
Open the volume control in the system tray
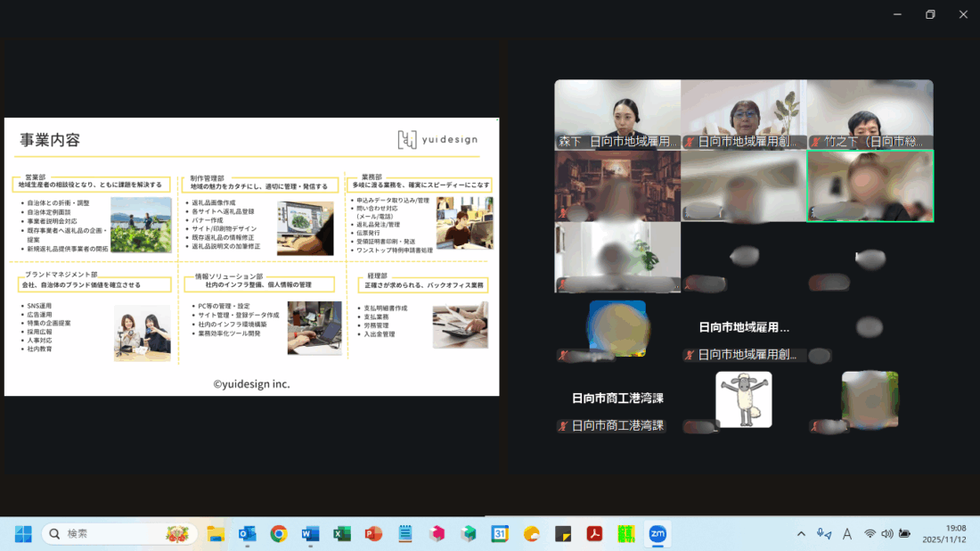887,534
